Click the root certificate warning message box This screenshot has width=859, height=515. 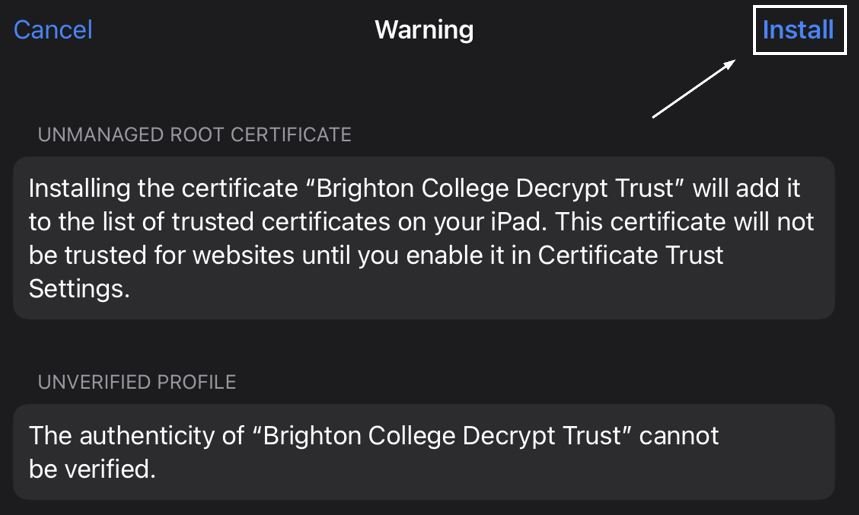point(423,238)
